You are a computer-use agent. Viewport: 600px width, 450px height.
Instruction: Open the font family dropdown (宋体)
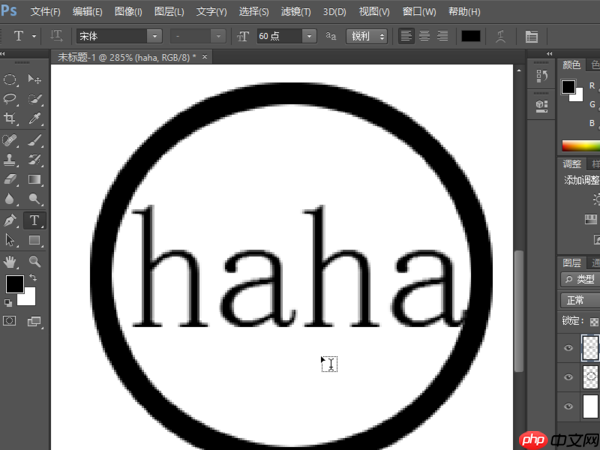(x=155, y=36)
